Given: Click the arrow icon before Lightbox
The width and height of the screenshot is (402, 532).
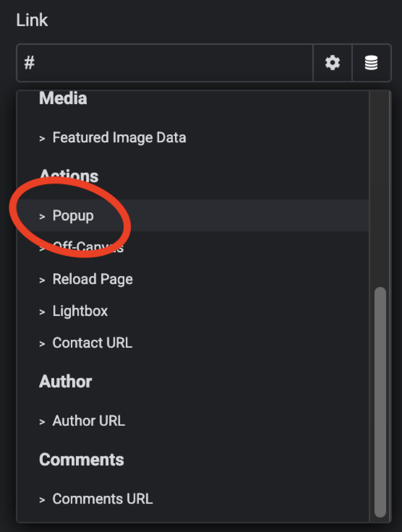Looking at the screenshot, I should point(42,312).
